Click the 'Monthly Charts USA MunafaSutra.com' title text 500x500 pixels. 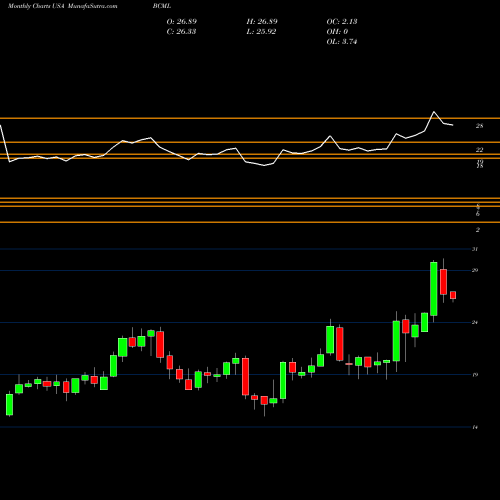click(62, 6)
